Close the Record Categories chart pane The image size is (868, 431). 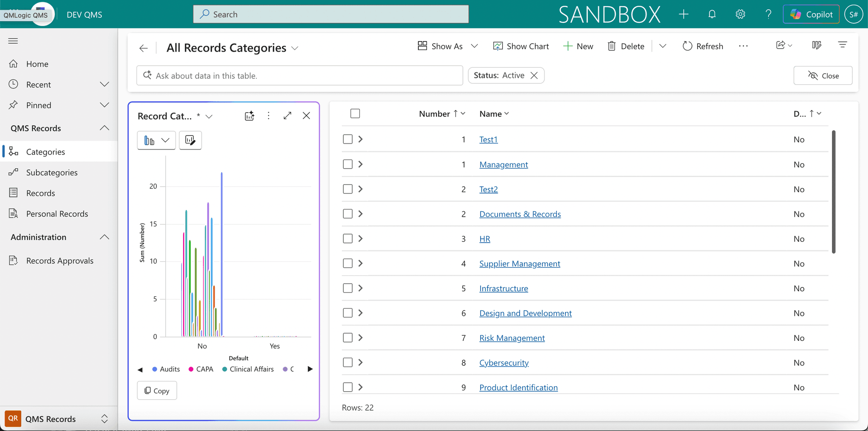click(306, 116)
